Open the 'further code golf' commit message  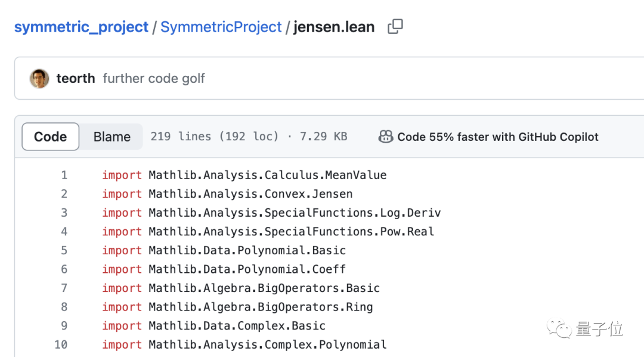154,78
